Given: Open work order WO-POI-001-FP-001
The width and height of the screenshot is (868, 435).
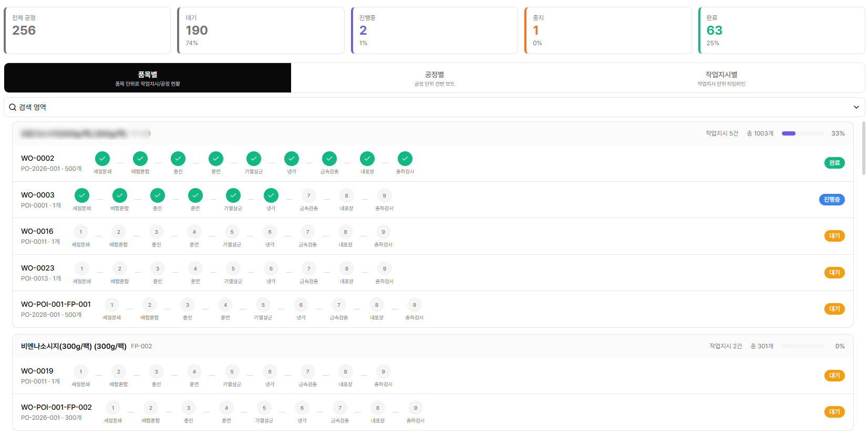Looking at the screenshot, I should coord(56,304).
